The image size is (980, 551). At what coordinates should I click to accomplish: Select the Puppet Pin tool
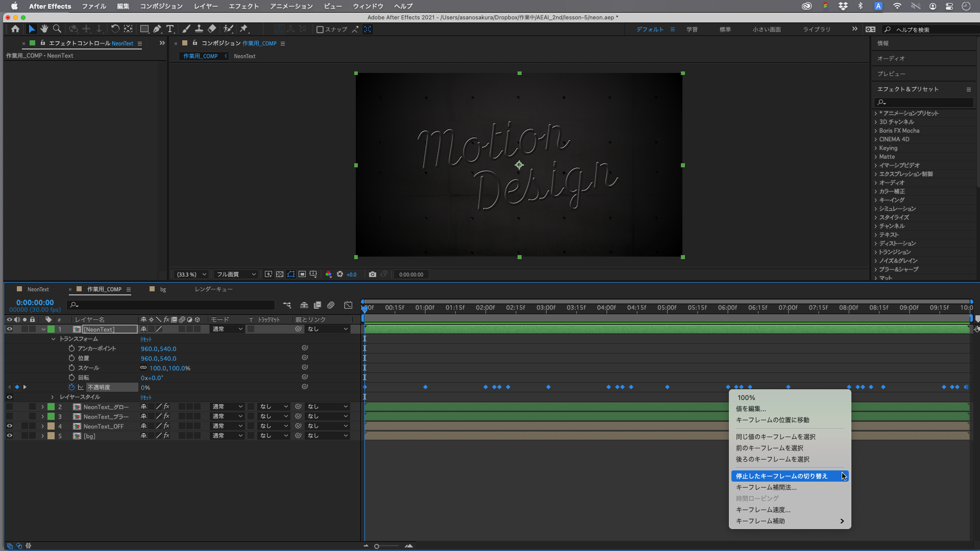[x=243, y=29]
